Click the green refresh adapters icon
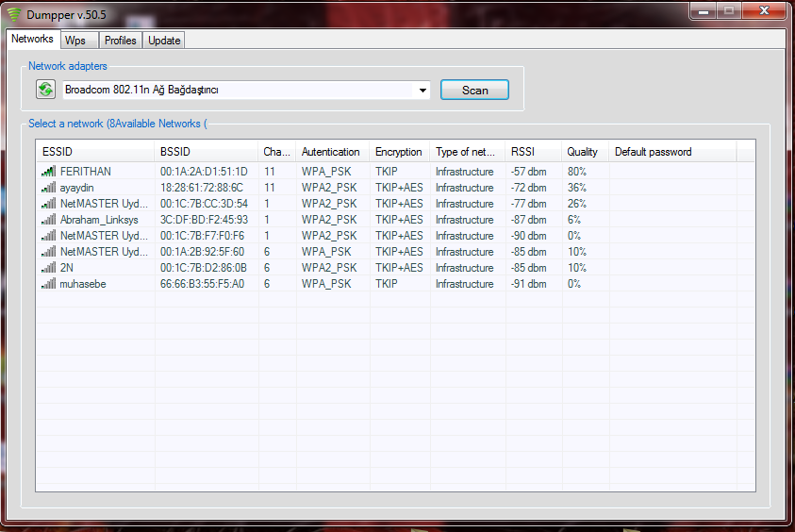795x532 pixels. click(x=45, y=90)
